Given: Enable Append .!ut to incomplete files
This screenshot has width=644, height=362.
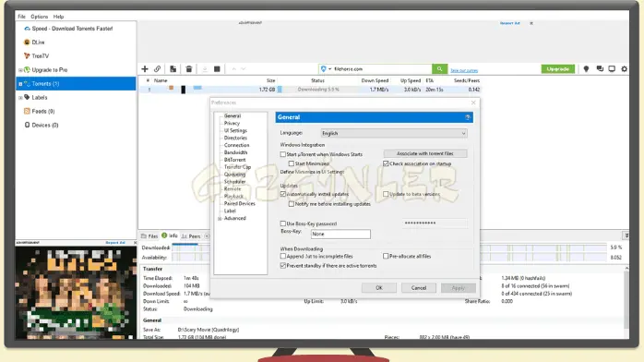Looking at the screenshot, I should (x=283, y=256).
